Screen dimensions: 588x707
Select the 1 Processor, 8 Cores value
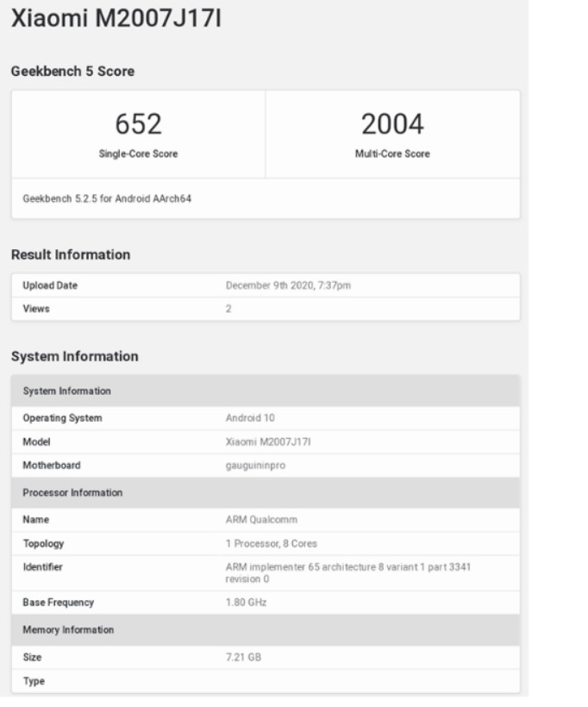[x=272, y=544]
